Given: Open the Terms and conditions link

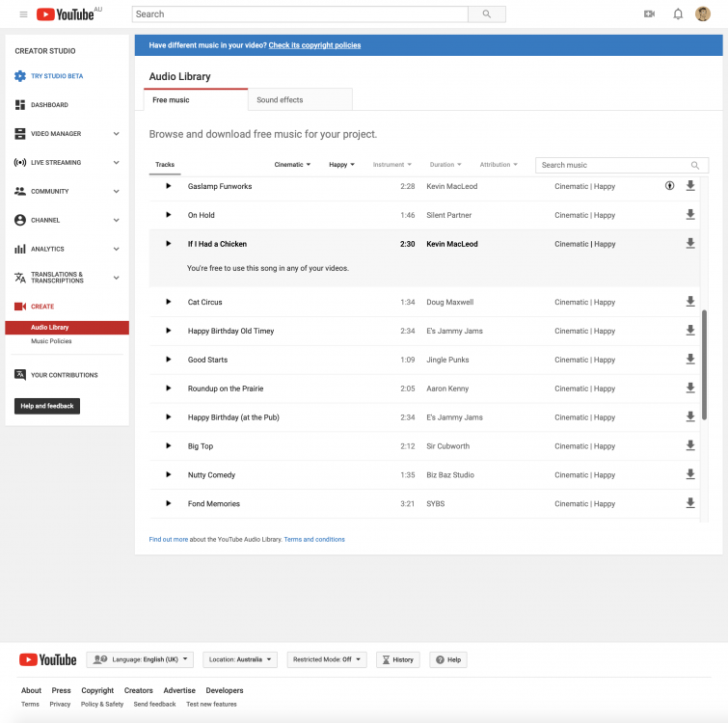Looking at the screenshot, I should pyautogui.click(x=314, y=539).
